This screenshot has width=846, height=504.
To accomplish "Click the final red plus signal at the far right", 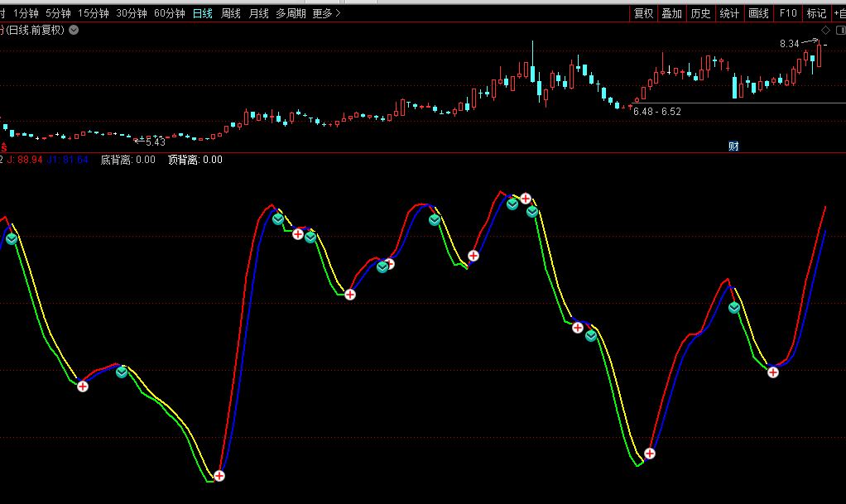I will (x=773, y=372).
